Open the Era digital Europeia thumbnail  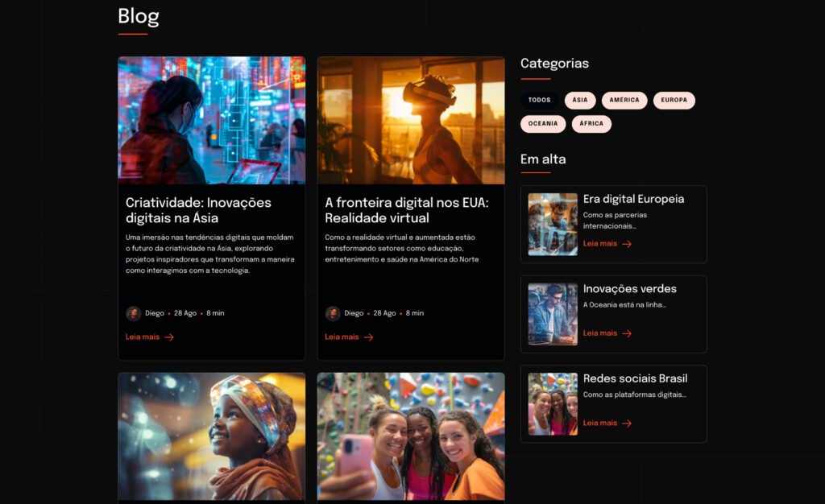(553, 225)
